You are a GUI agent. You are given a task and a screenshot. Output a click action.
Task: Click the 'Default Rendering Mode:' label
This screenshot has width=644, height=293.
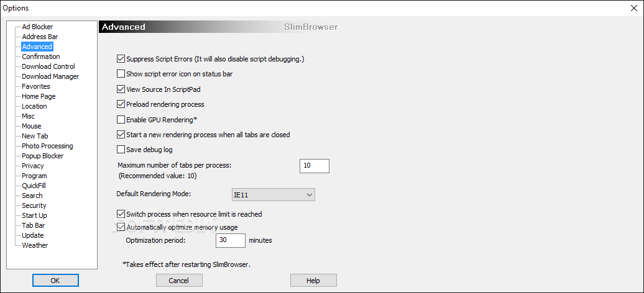coord(154,193)
